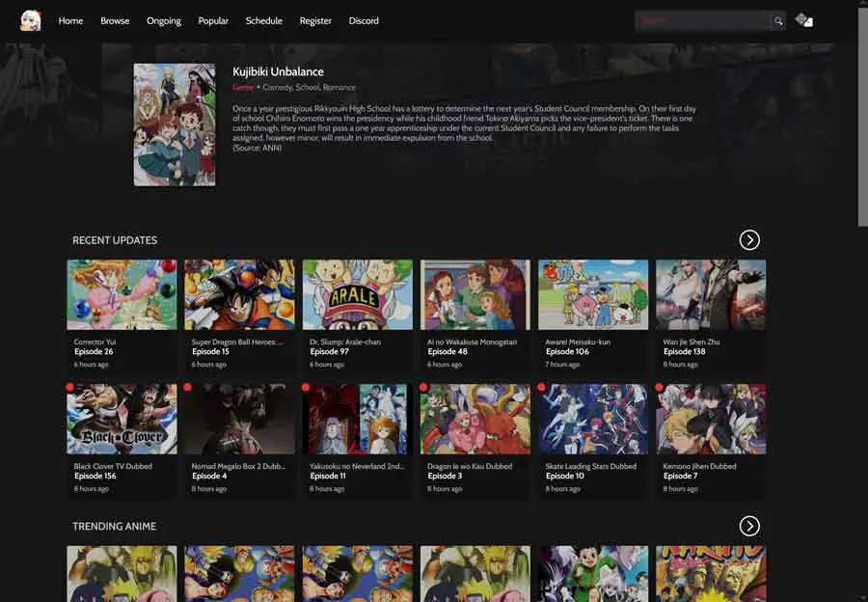868x602 pixels.
Task: Click the Yakusoku no Neverland red badge
Action: click(306, 387)
